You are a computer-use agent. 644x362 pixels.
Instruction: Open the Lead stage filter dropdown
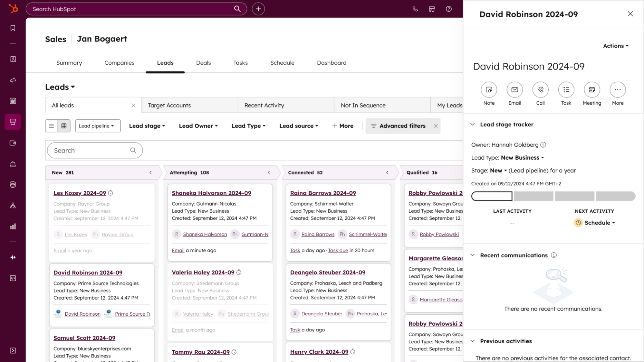coord(147,126)
